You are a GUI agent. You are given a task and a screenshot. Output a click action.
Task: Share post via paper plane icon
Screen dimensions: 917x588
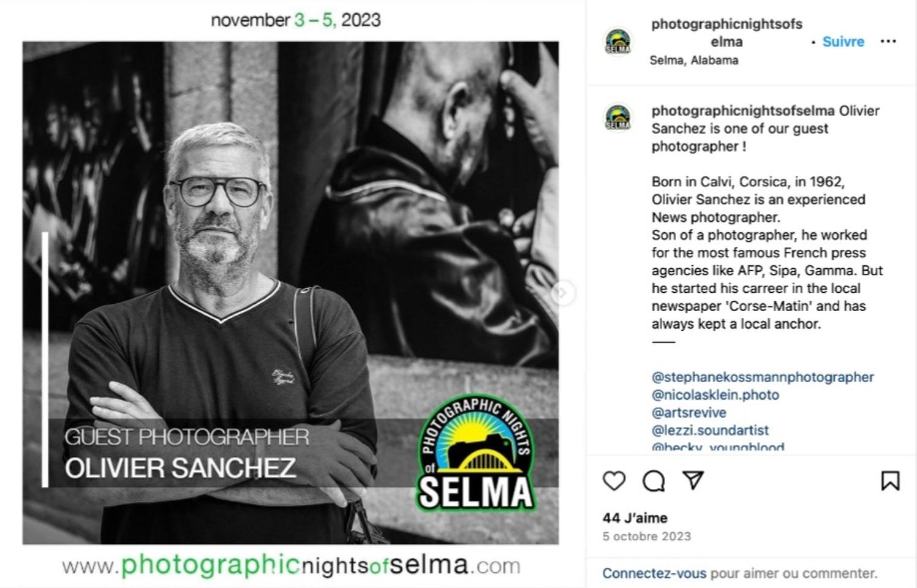click(693, 480)
